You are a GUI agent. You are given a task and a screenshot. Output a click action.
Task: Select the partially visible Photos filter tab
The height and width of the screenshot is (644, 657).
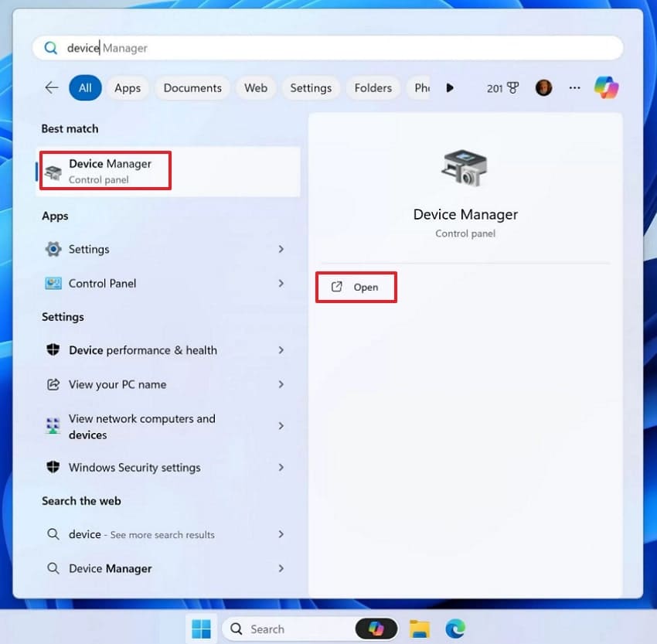pos(419,88)
